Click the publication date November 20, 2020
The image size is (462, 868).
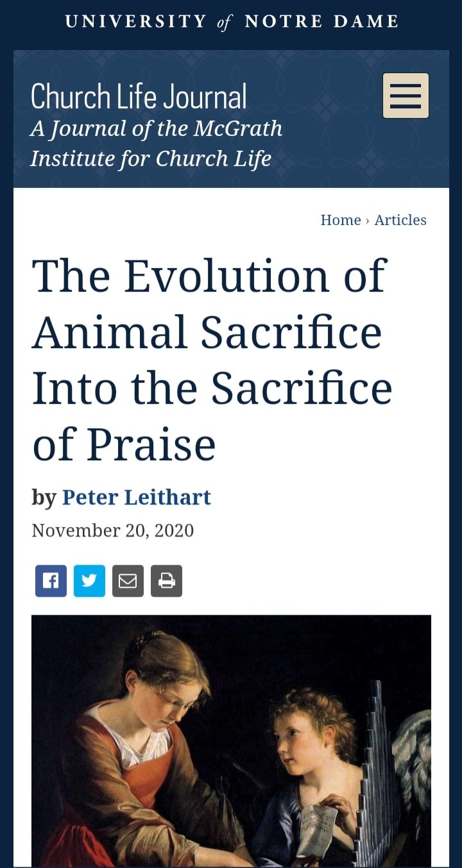click(112, 530)
